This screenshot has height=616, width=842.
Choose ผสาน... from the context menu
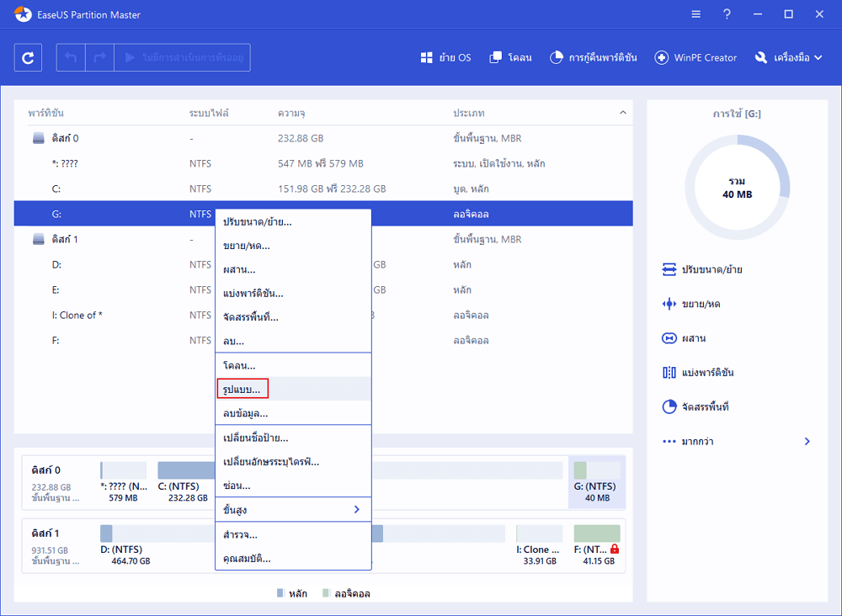click(x=293, y=269)
